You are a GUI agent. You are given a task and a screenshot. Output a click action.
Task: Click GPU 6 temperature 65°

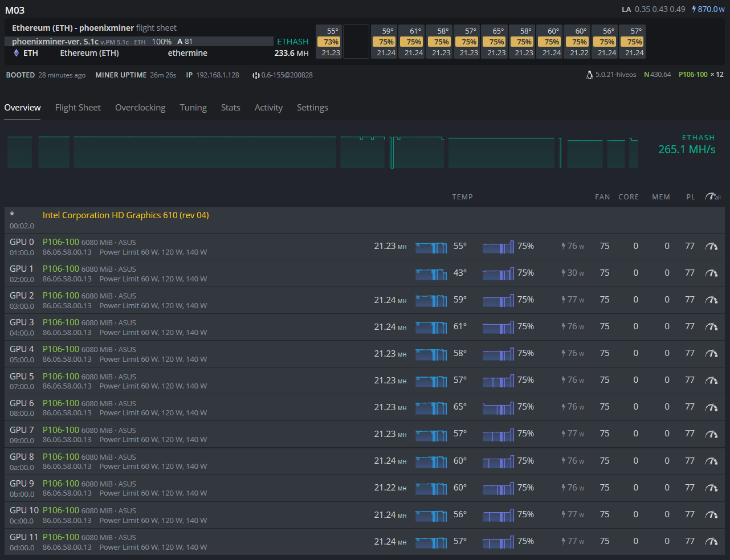tap(460, 407)
